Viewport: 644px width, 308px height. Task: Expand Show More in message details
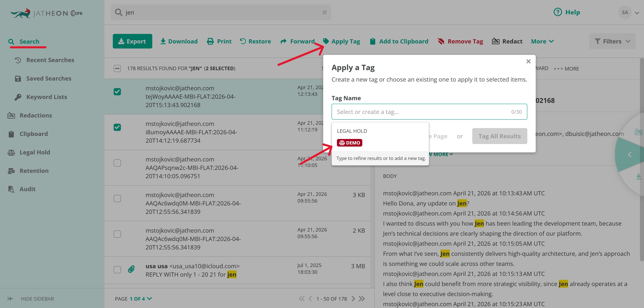pos(441,154)
